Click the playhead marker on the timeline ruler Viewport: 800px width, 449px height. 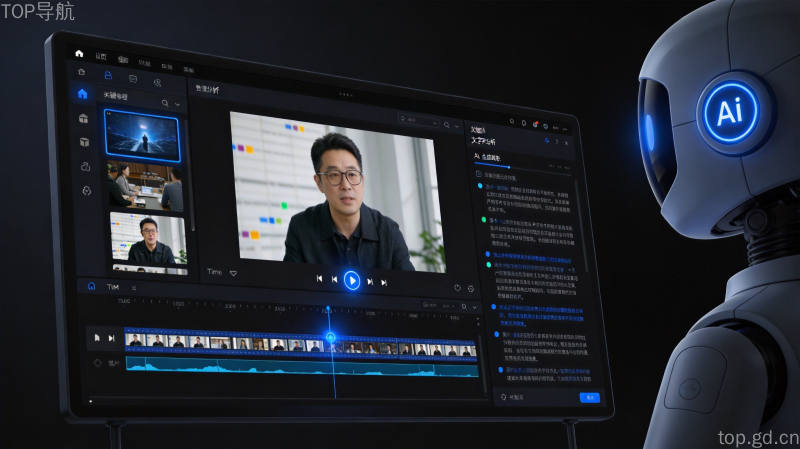pos(328,309)
